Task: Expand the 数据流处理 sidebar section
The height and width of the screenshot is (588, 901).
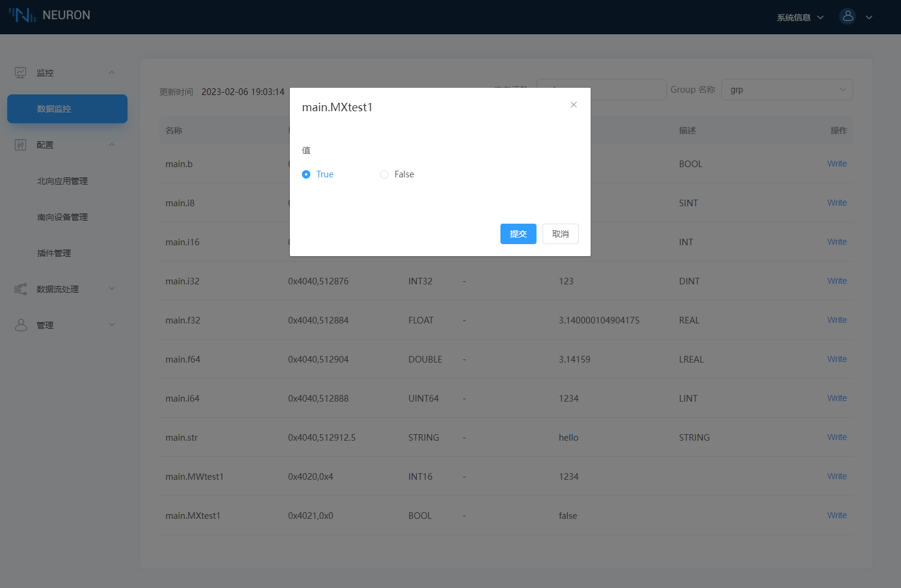Action: (112, 289)
